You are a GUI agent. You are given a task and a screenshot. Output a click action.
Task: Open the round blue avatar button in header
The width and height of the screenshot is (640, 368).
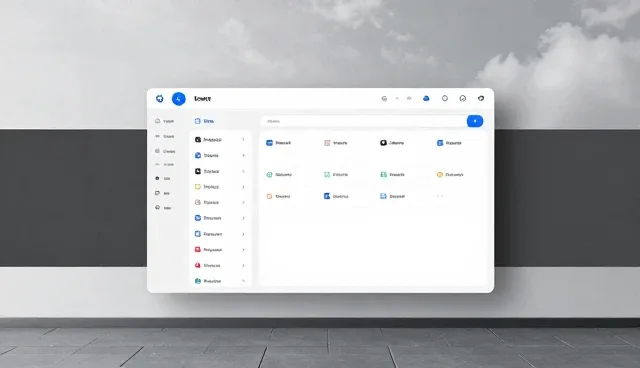(178, 99)
